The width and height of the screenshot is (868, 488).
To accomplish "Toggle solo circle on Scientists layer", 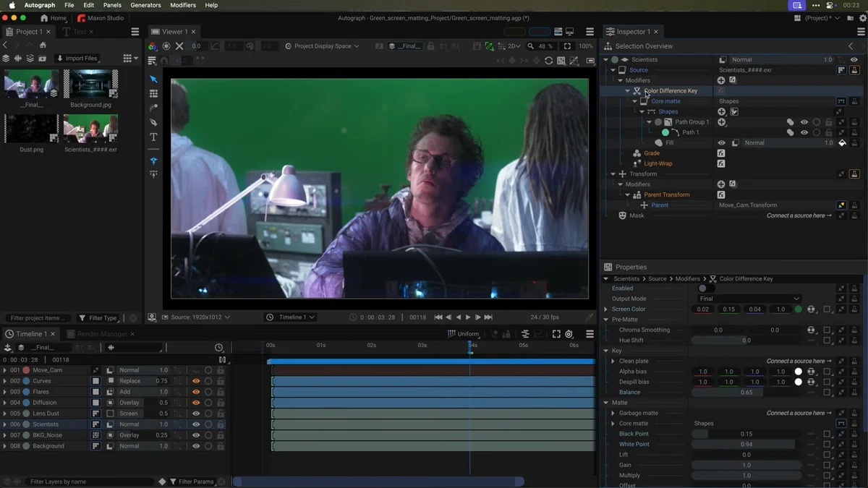I will click(x=208, y=424).
